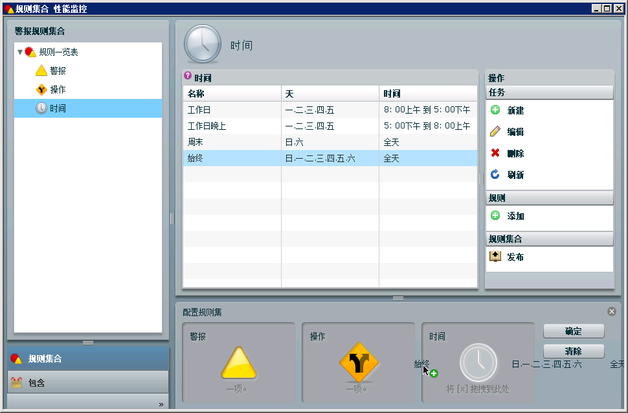Click the 编辑 task label

pyautogui.click(x=515, y=132)
